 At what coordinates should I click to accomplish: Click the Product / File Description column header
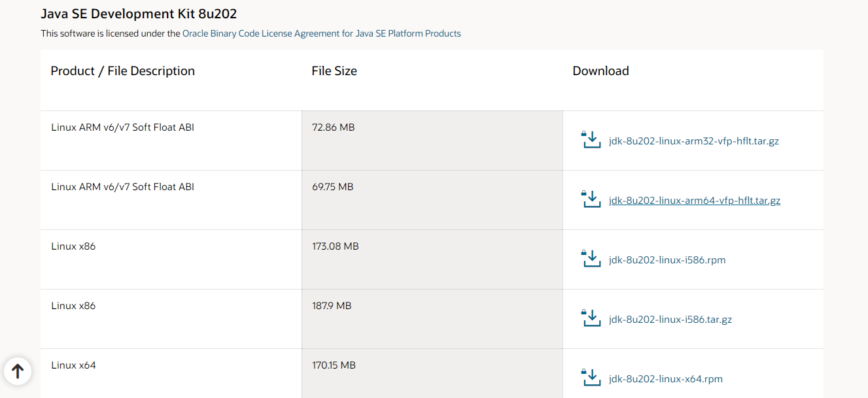click(x=123, y=71)
